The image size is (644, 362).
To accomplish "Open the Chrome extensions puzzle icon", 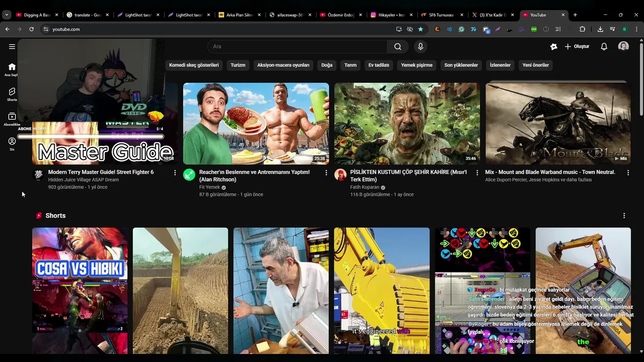I will [x=582, y=29].
